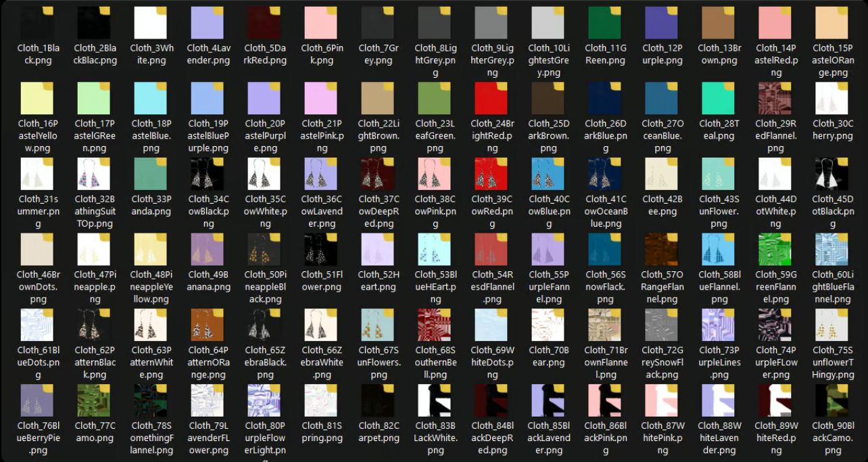Select Cloth_59GreenFlannel.png file
The height and width of the screenshot is (462, 868).
(775, 250)
